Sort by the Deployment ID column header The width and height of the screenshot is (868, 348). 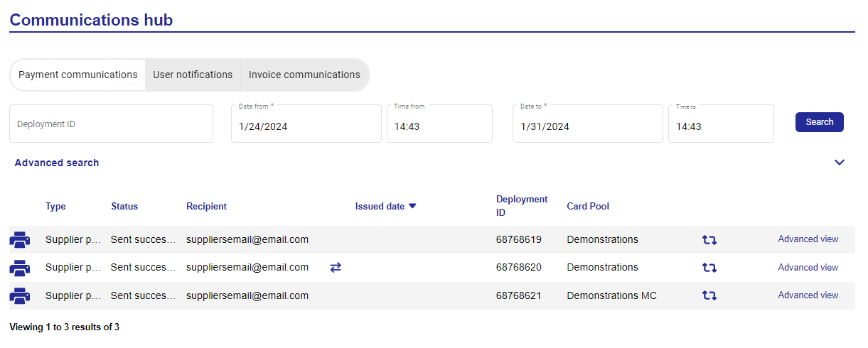coord(522,206)
